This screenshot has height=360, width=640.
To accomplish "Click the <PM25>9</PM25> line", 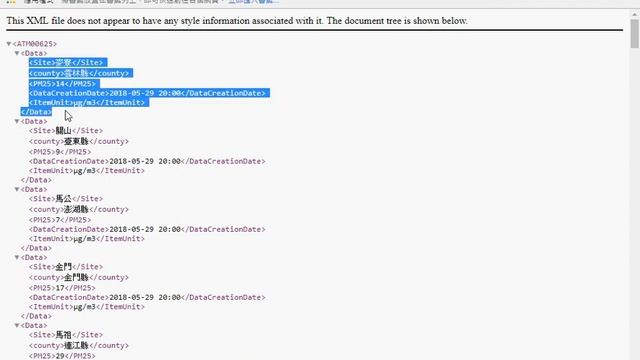I will coord(60,152).
